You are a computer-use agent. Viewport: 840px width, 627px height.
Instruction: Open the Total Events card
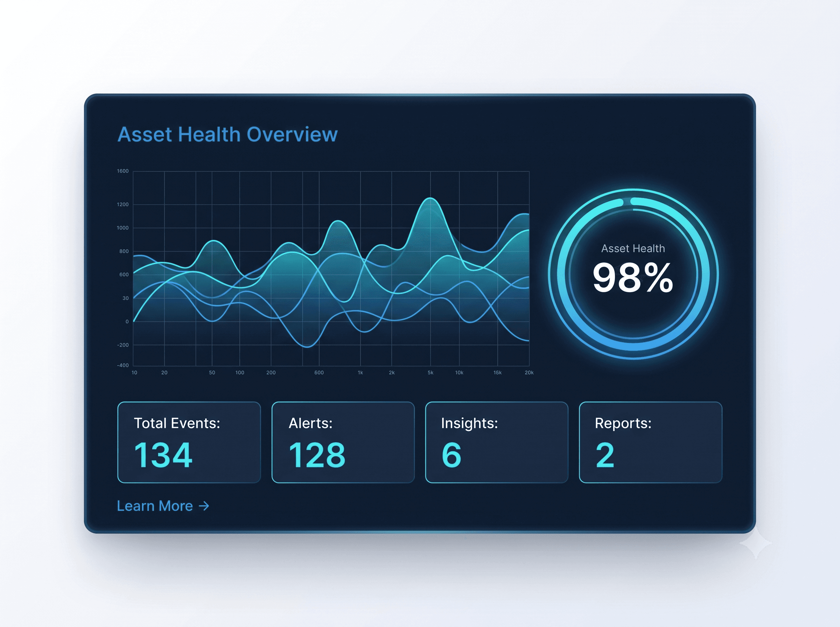[189, 442]
